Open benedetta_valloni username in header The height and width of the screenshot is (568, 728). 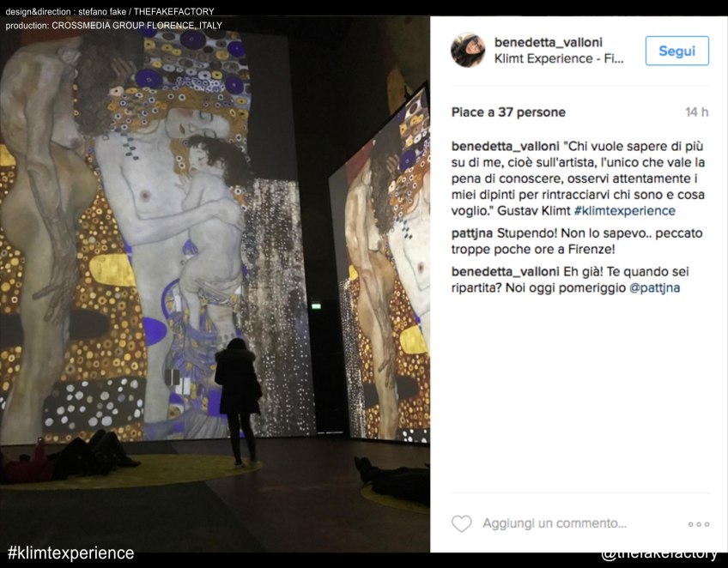pyautogui.click(x=549, y=42)
